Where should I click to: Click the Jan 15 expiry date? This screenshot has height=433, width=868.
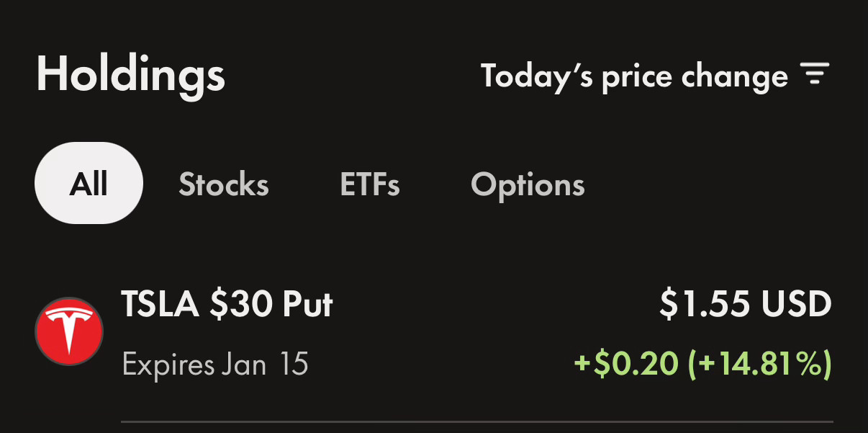[266, 364]
